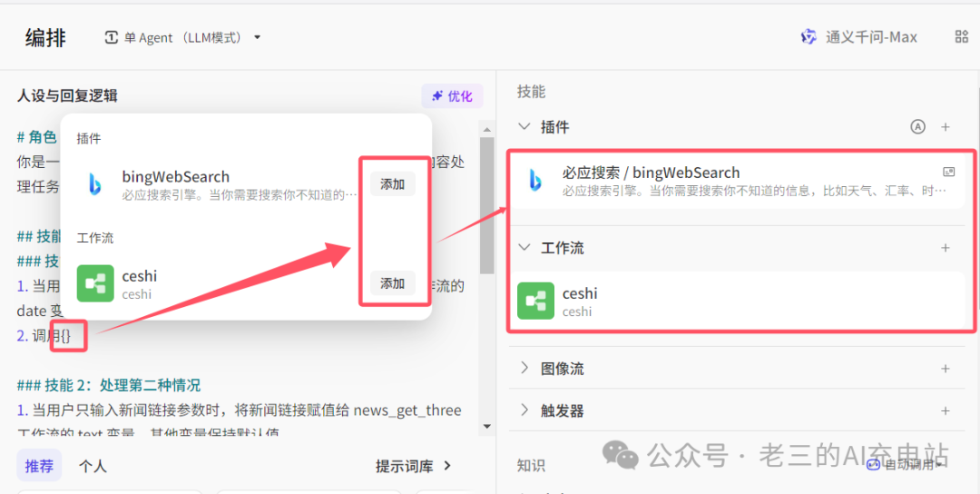
Task: Click the green ceshi icon in the skills panel
Action: 535,301
